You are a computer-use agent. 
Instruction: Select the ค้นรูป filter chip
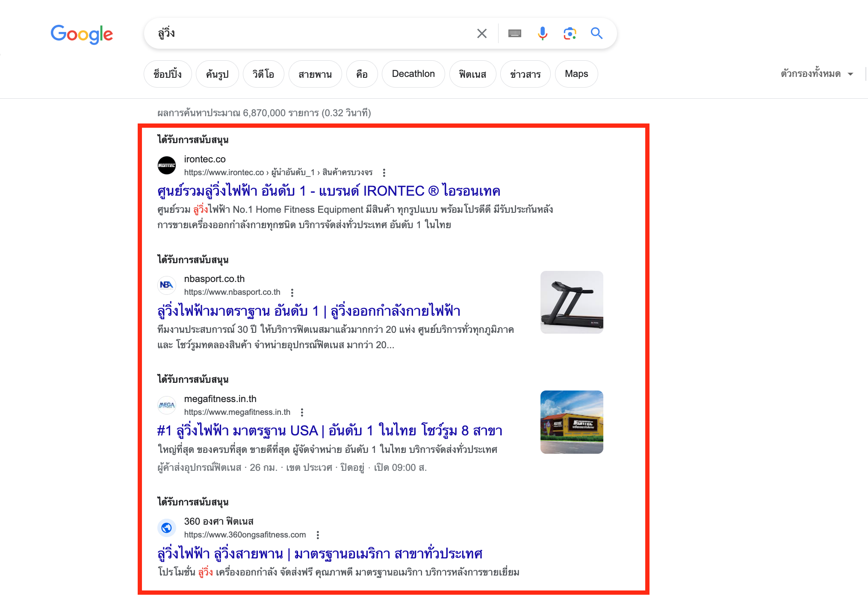(x=217, y=74)
